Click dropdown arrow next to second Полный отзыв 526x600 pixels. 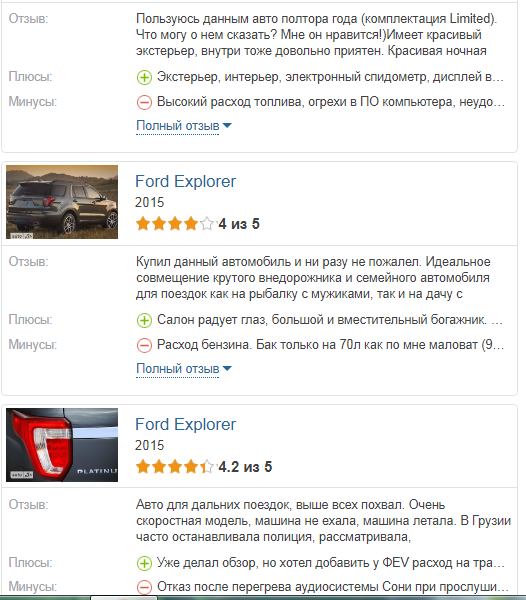click(227, 368)
